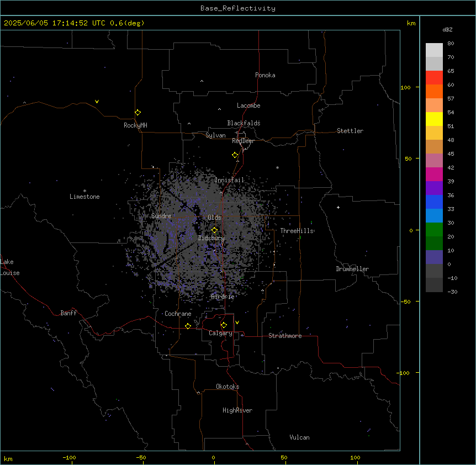Click the RockyMH label
This screenshot has height=465, width=476.
(x=135, y=125)
